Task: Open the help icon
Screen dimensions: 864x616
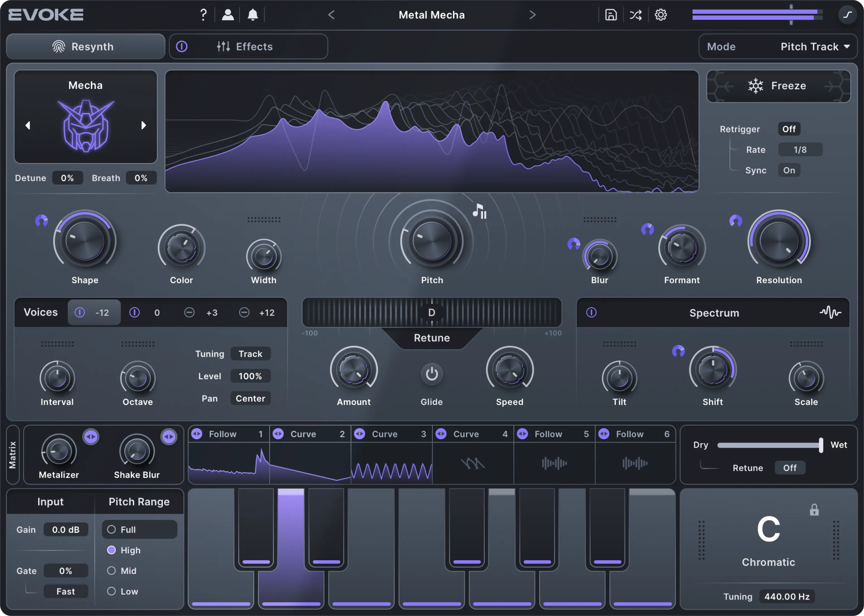Action: click(x=203, y=15)
